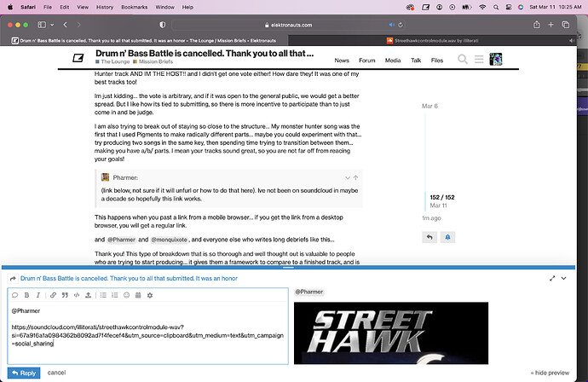Open a new Safari tab with the plus icon
588x382 pixels.
551,25
